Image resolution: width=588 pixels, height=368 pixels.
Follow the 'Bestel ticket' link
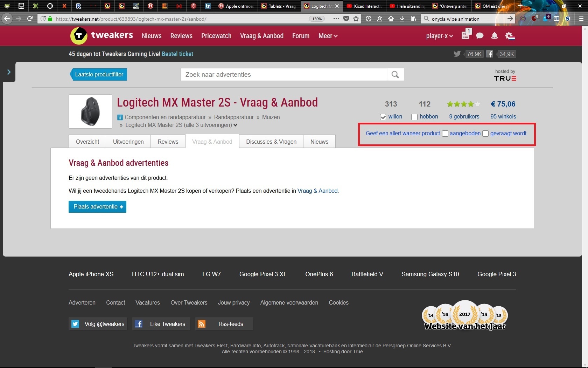(177, 54)
